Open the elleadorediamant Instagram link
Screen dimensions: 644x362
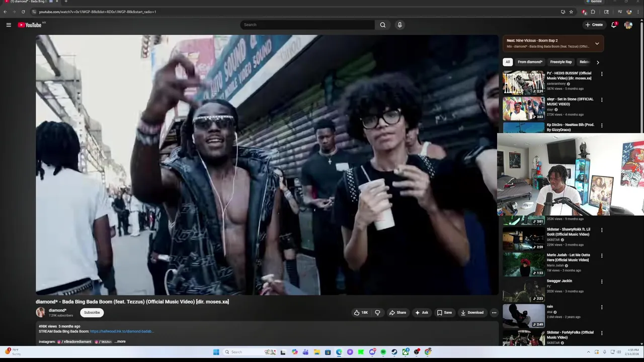(74, 341)
